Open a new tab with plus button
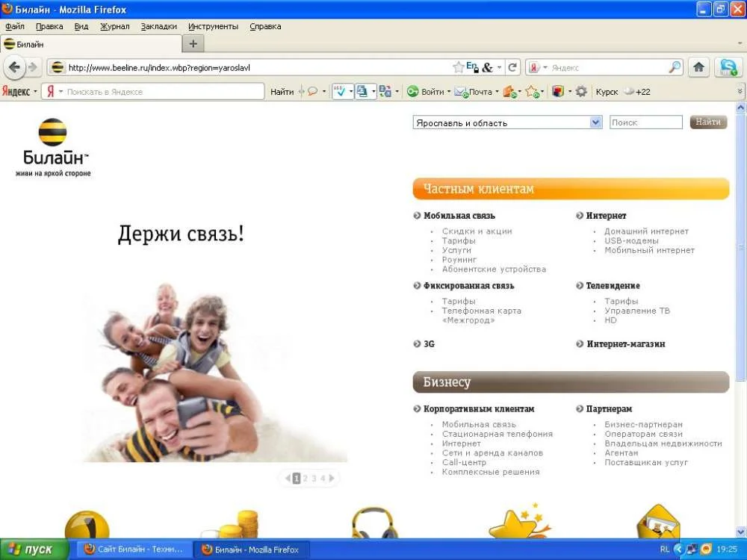The width and height of the screenshot is (747, 560). pos(193,44)
